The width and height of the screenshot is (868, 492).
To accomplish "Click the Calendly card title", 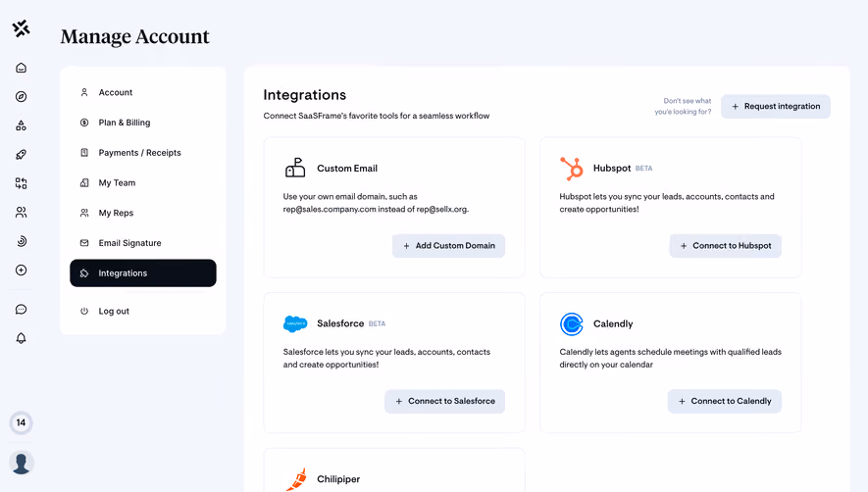I will 613,324.
